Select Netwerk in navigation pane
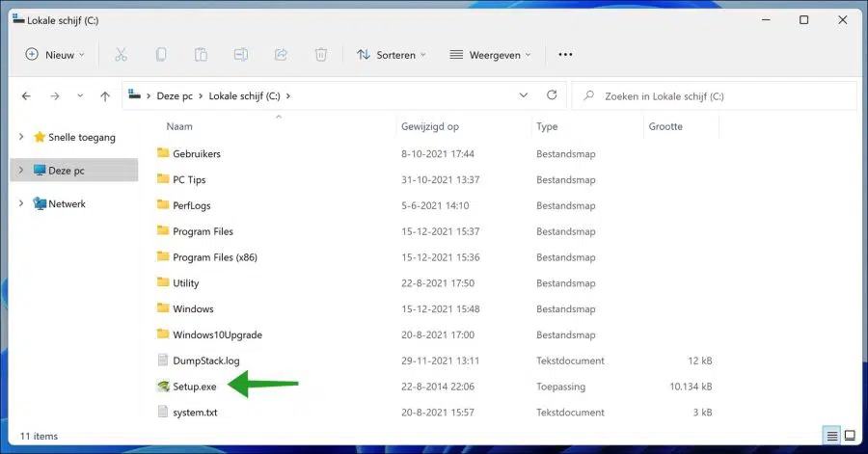Image resolution: width=868 pixels, height=454 pixels. 67,204
